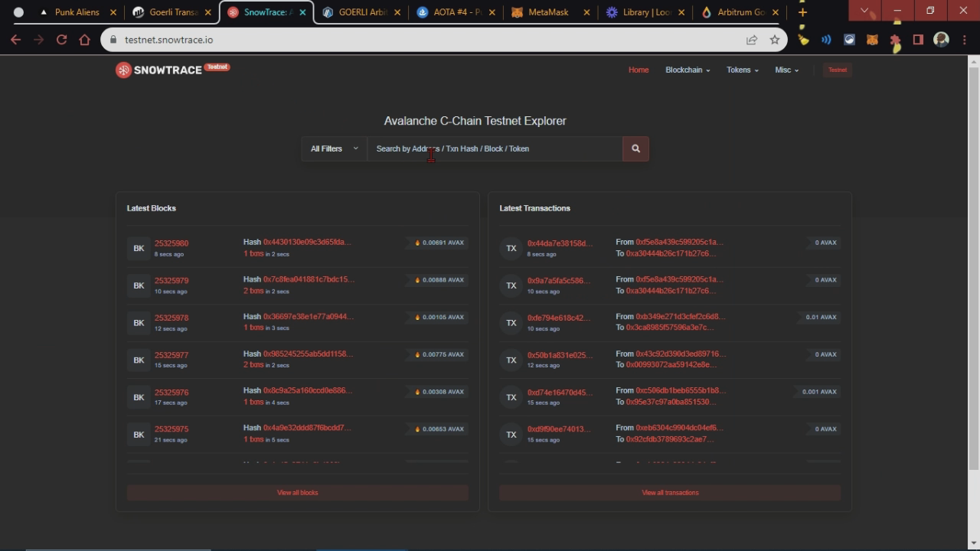Open block 25325979 link
980x551 pixels.
171,281
